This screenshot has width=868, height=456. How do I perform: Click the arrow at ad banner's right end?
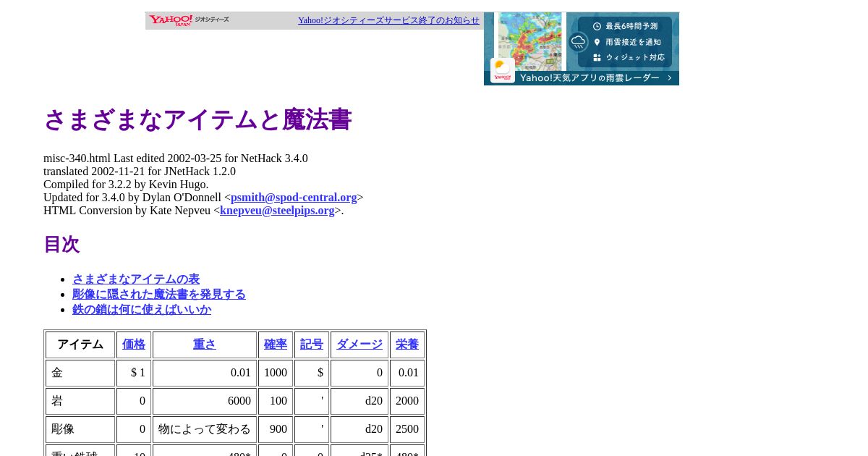pos(670,77)
